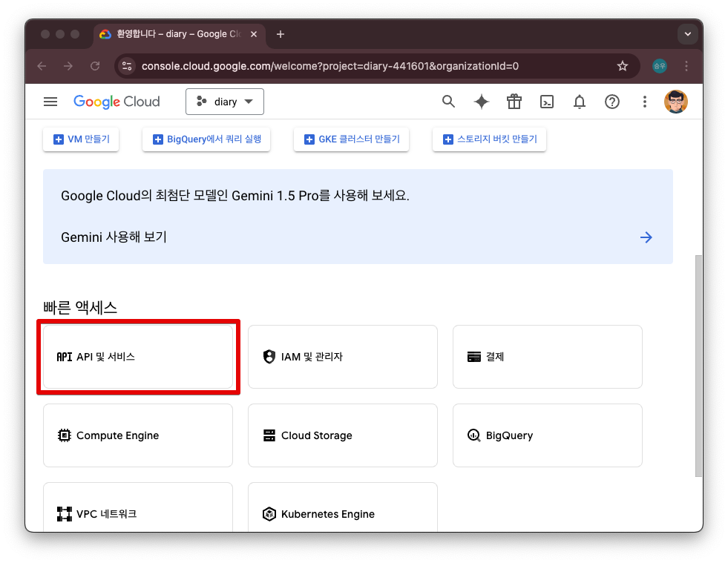Click the address bar URL

[329, 66]
